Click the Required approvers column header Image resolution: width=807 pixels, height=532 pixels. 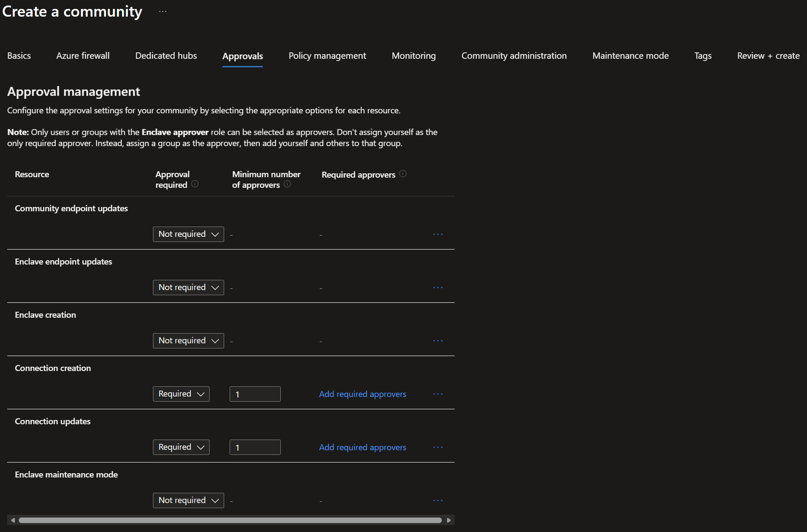(x=358, y=175)
